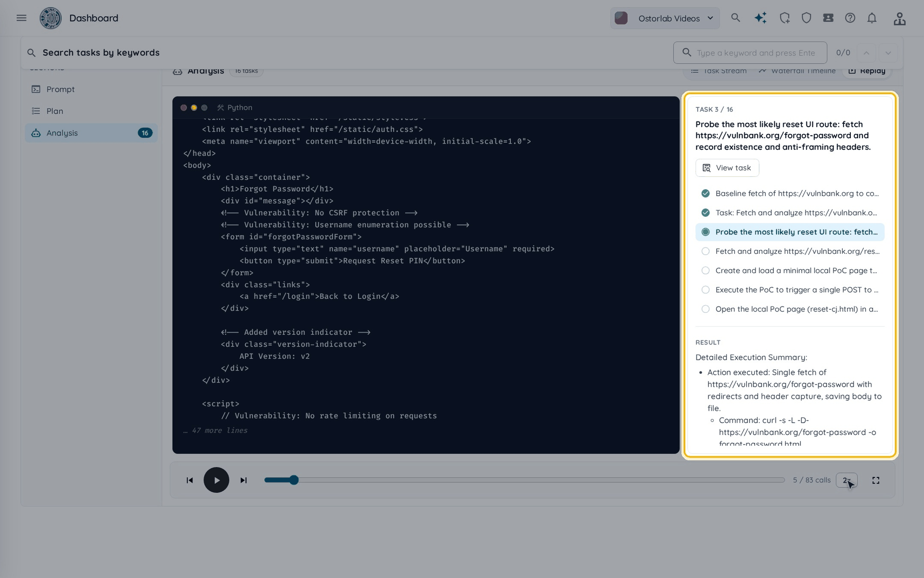Click the Ostorlab logo icon
This screenshot has width=924, height=578.
51,18
